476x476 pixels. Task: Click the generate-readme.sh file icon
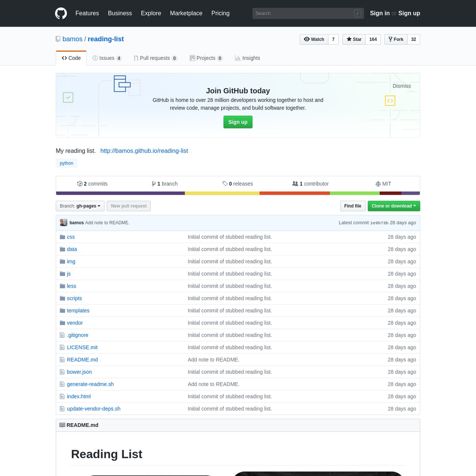[x=62, y=384]
